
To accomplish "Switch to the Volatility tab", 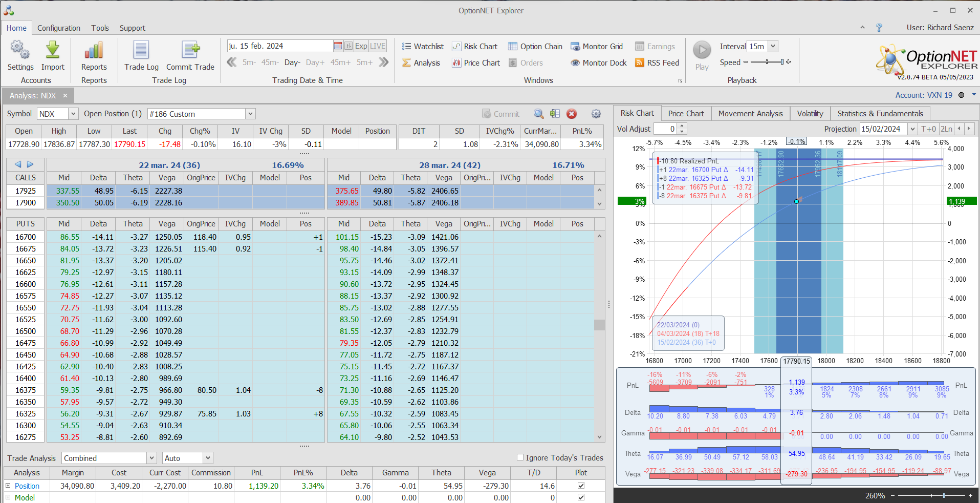I will pyautogui.click(x=810, y=114).
